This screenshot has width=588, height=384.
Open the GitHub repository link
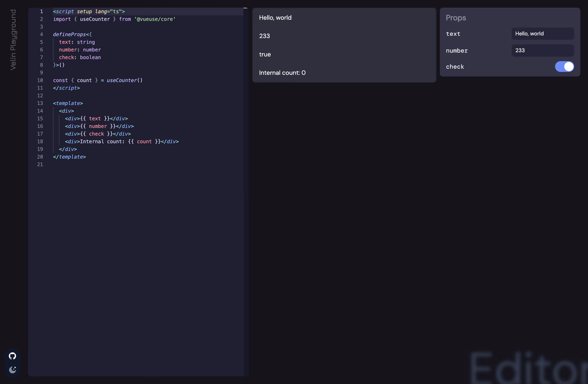tap(12, 356)
